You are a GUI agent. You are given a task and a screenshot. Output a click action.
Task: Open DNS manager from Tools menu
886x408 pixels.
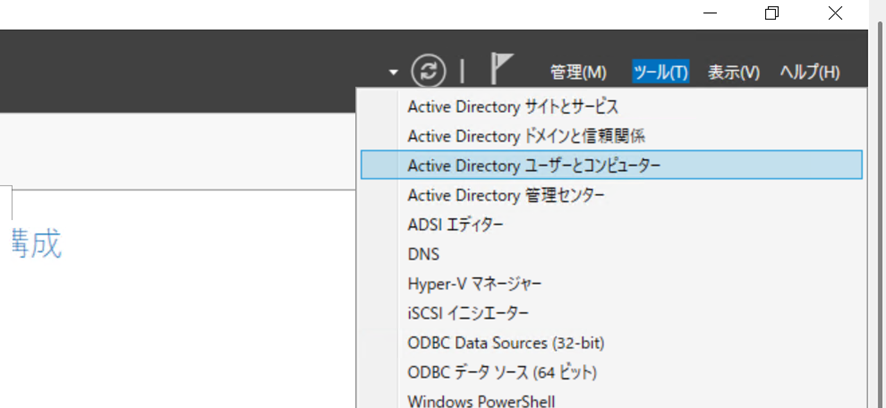pos(611,254)
